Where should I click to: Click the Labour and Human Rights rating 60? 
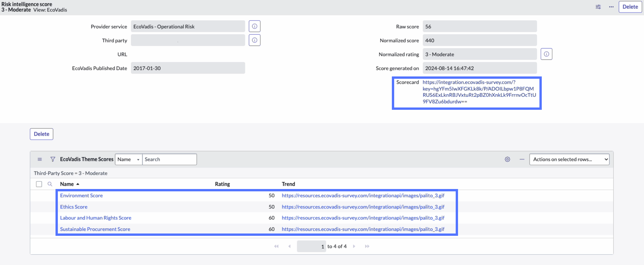pyautogui.click(x=272, y=218)
